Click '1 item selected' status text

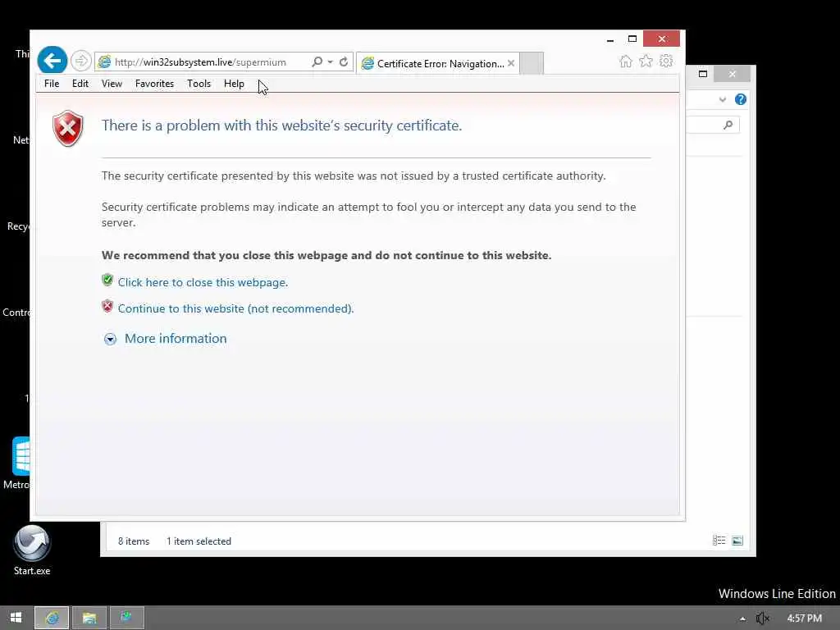199,541
